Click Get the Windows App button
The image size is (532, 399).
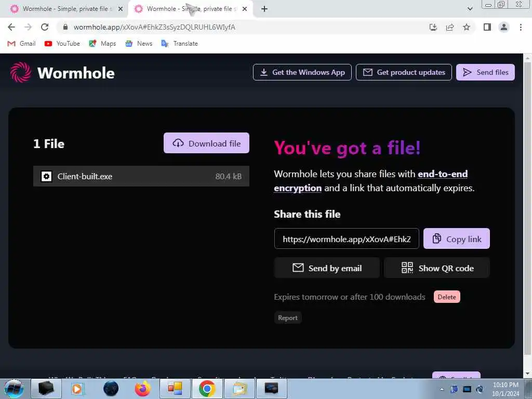(x=302, y=72)
